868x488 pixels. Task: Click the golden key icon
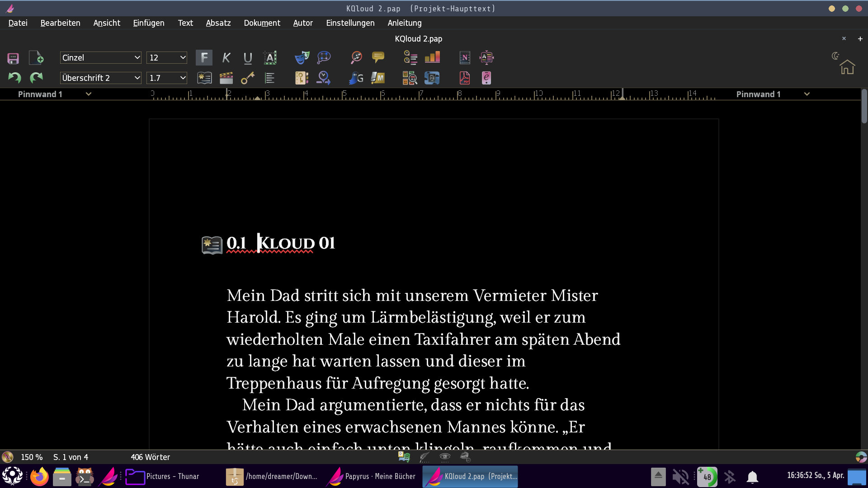(248, 78)
